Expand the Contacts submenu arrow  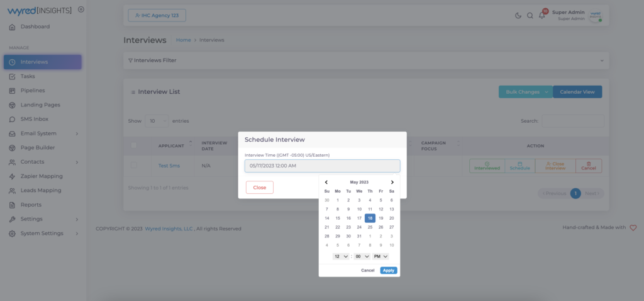coord(77,162)
